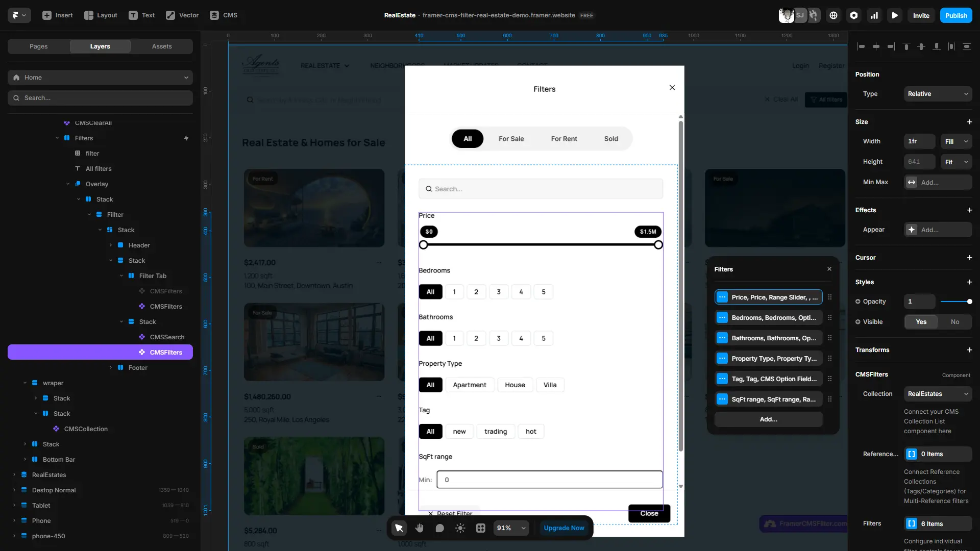The width and height of the screenshot is (980, 551).
Task: Click the Invite button
Action: pyautogui.click(x=921, y=15)
